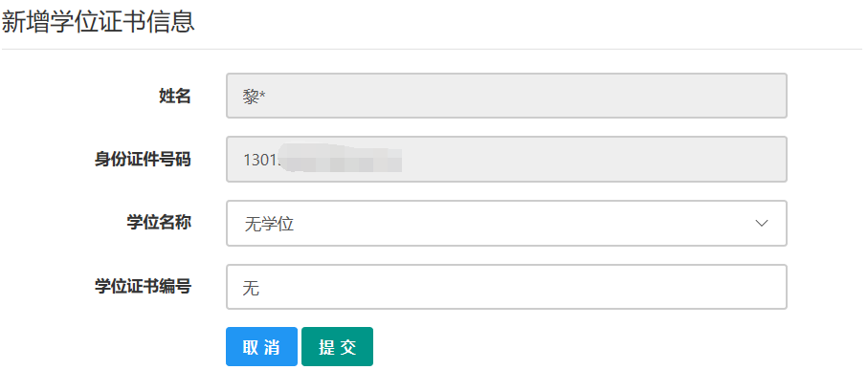Click the divider line under the heading
Viewport: 868px width, 370px height.
[x=432, y=49]
